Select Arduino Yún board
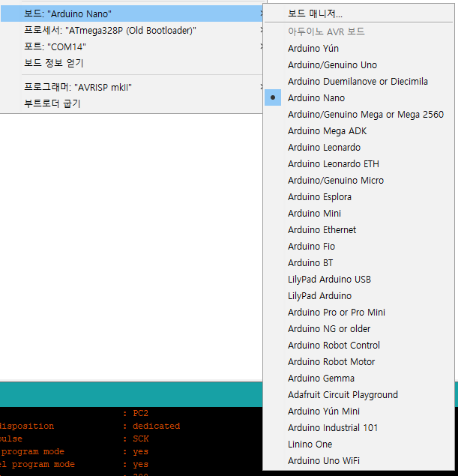This screenshot has height=476, width=458. pyautogui.click(x=359, y=48)
